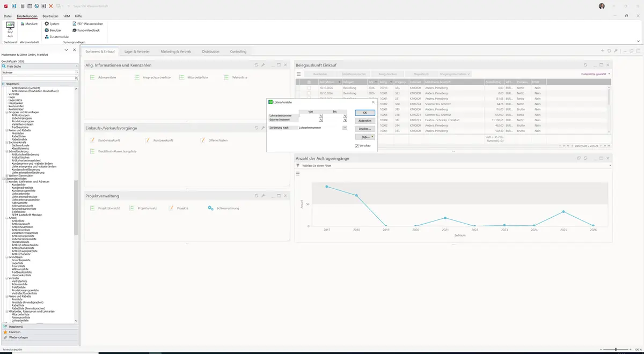Viewport: 644px width, 354px height.
Task: Click the SQL... button
Action: 365,137
